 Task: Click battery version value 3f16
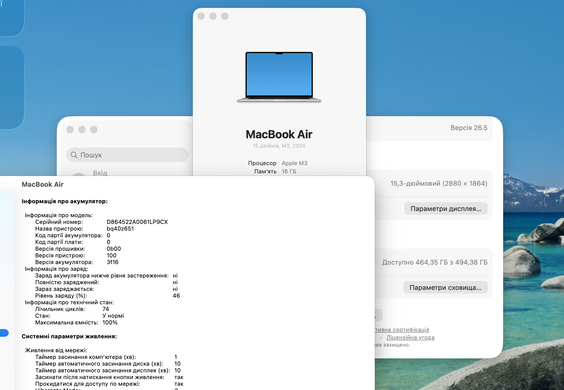click(x=113, y=262)
